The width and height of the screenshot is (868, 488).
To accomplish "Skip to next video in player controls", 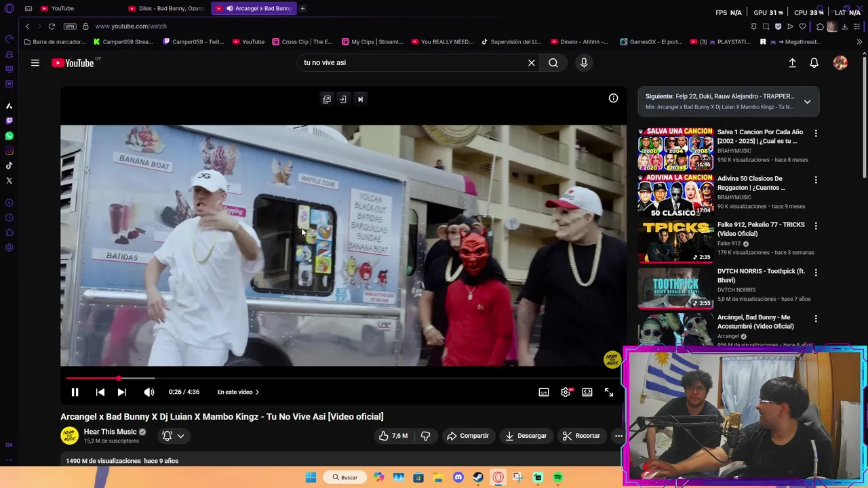I will point(121,392).
